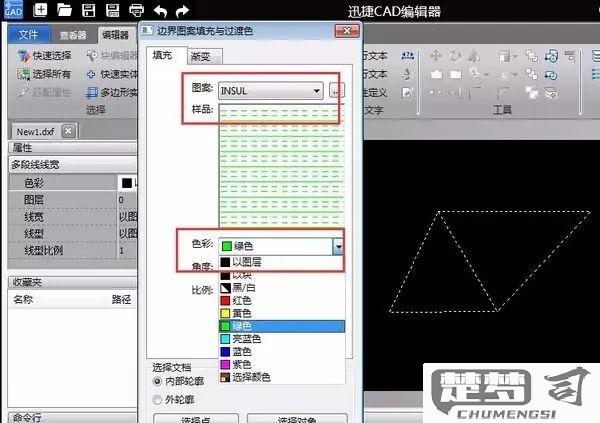The width and height of the screenshot is (600, 423).
Task: Click the 选择对象 button
Action: [x=297, y=418]
